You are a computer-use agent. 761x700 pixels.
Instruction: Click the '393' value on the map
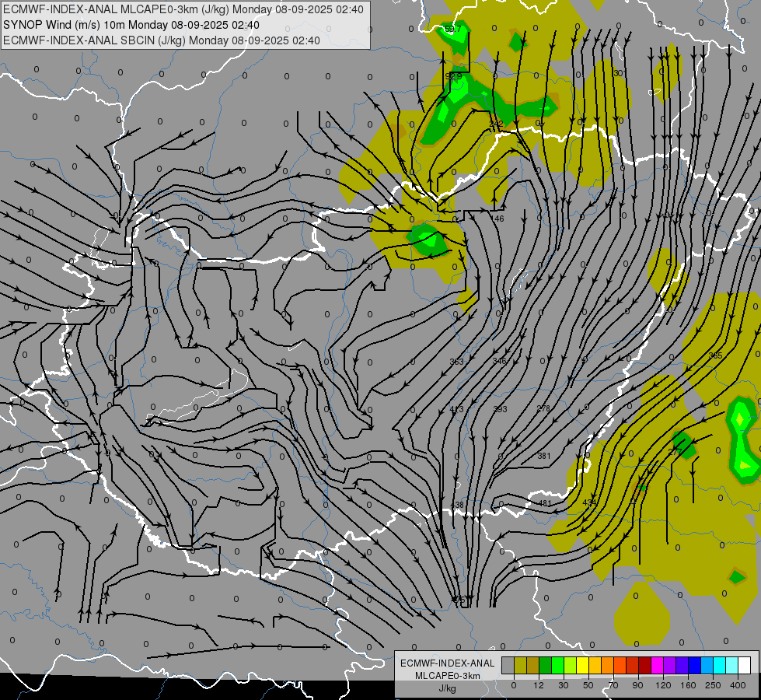500,409
